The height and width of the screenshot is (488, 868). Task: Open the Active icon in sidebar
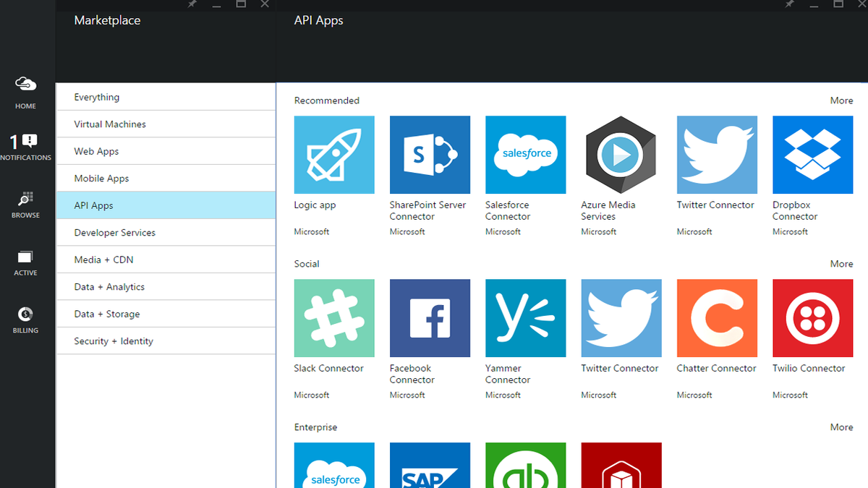pos(25,257)
